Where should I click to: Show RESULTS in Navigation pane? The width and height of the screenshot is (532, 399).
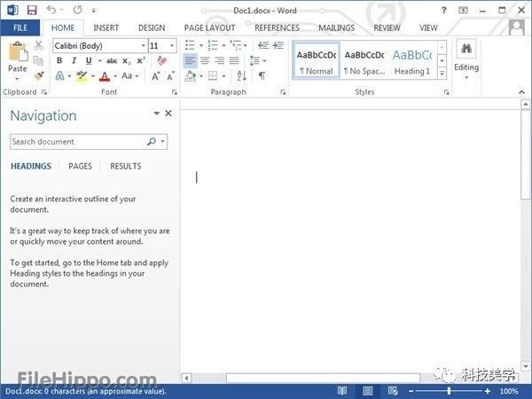[x=126, y=167]
